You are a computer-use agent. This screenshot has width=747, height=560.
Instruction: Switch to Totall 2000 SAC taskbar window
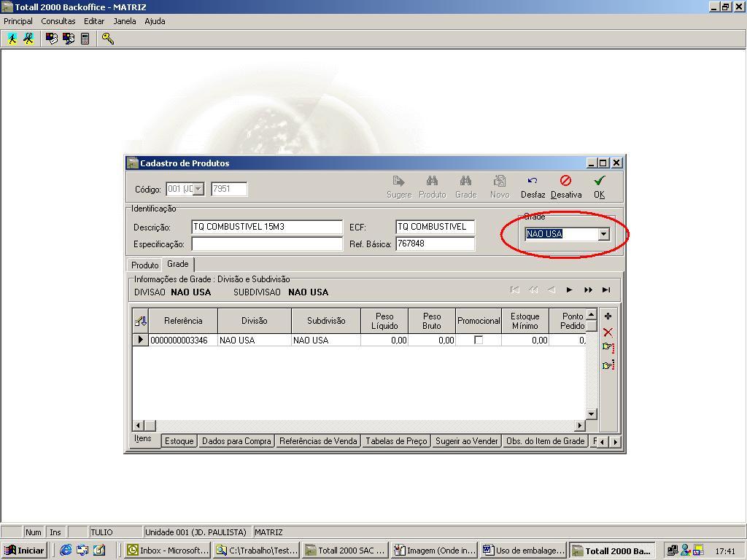click(x=345, y=551)
